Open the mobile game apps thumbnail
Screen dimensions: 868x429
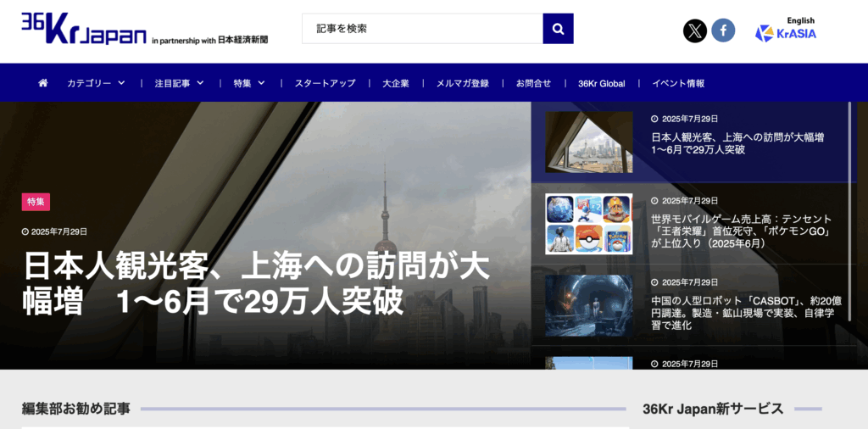coord(588,224)
